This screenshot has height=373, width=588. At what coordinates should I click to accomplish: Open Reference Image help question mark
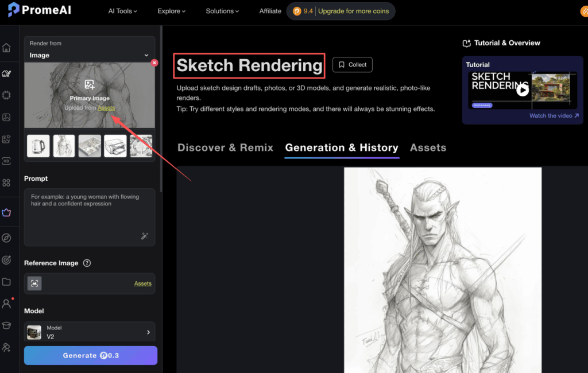pyautogui.click(x=87, y=263)
